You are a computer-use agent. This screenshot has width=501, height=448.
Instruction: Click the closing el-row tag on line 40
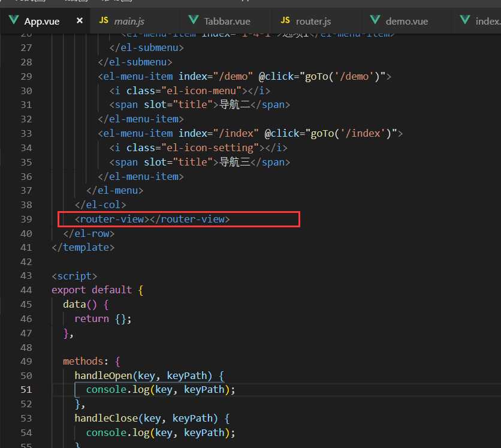(89, 234)
